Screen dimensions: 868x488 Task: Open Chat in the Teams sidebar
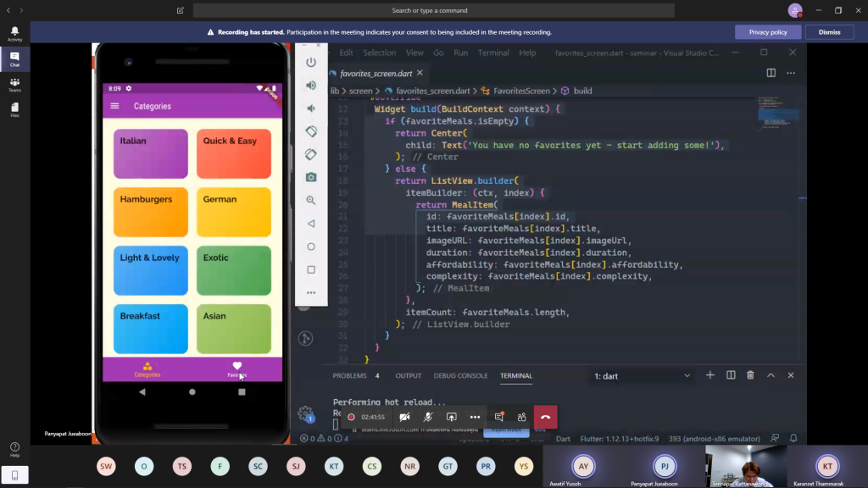tap(14, 59)
